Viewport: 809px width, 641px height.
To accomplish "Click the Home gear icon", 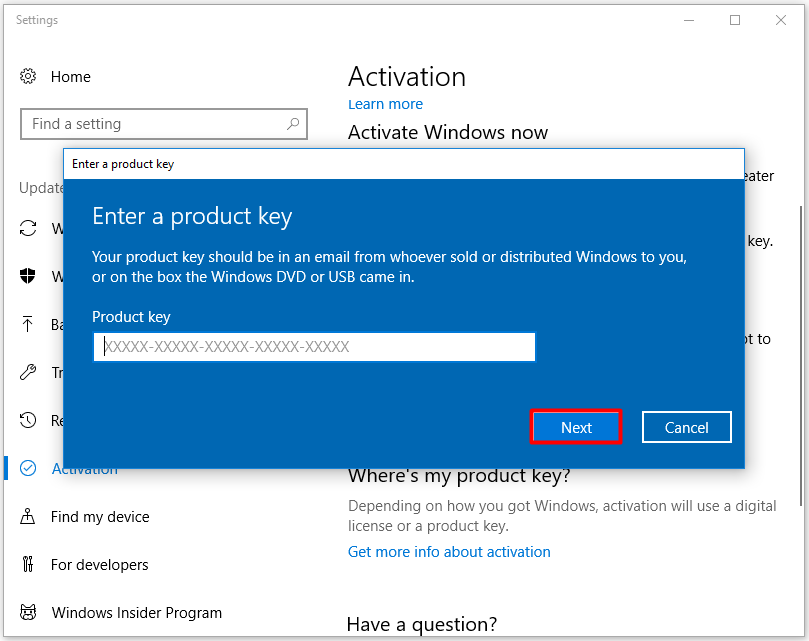I will [28, 76].
